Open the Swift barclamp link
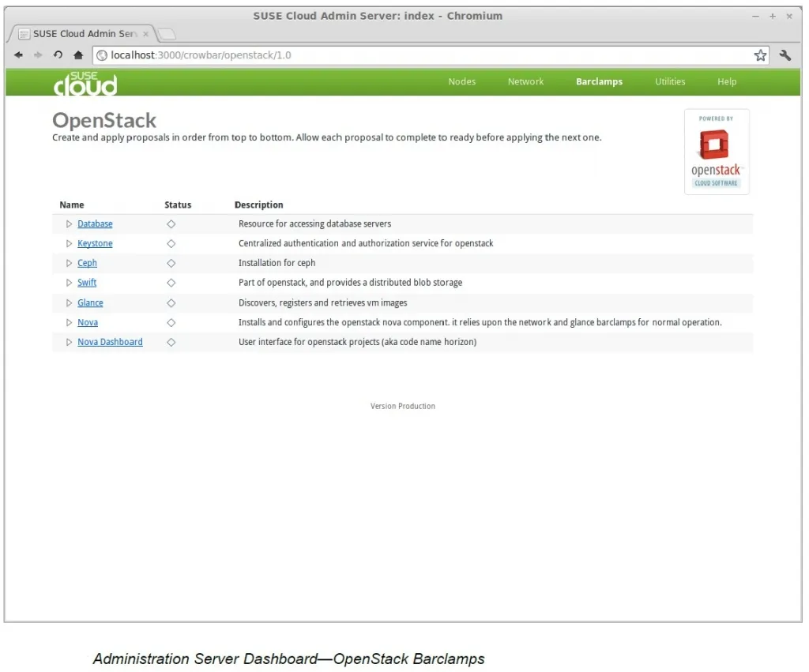Viewport: 809px width, 672px height. (x=87, y=283)
